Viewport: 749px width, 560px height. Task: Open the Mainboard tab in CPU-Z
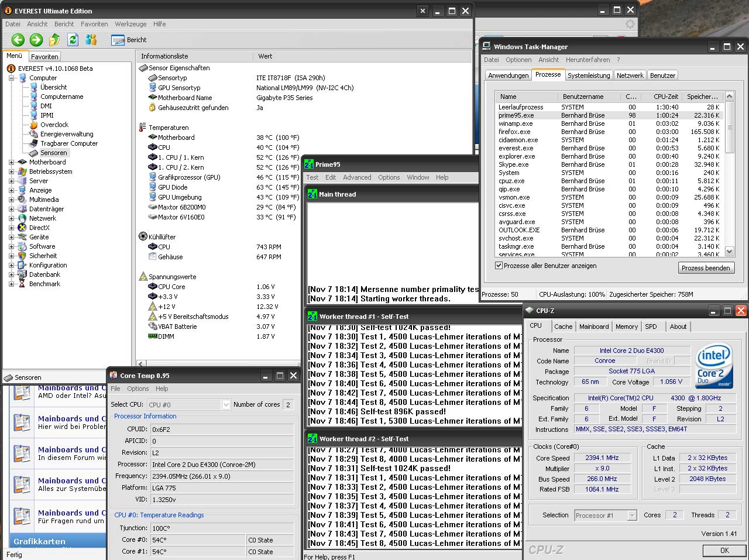point(594,327)
